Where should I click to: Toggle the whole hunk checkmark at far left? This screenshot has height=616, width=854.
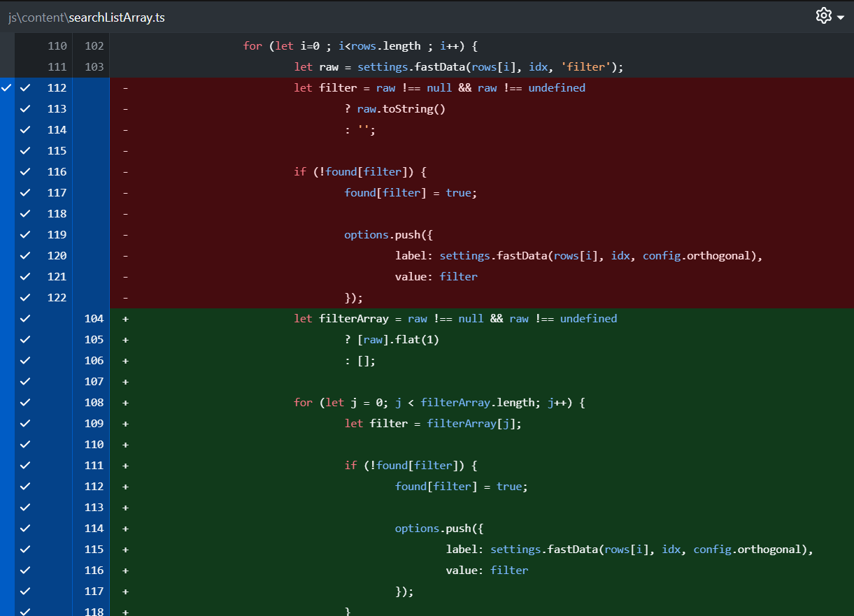click(7, 88)
